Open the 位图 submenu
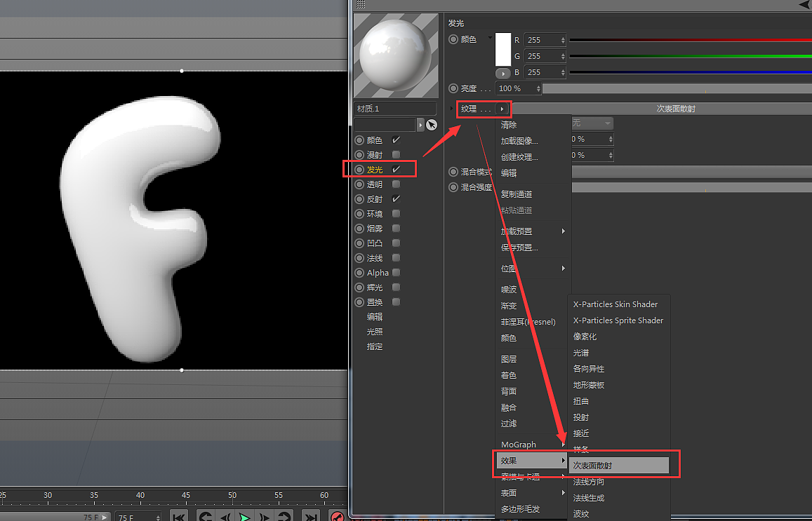 point(533,269)
